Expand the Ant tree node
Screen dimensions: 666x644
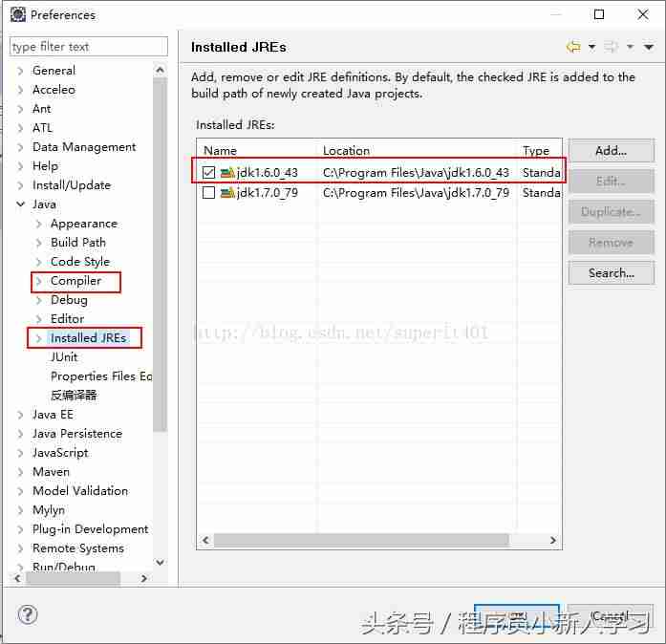20,109
